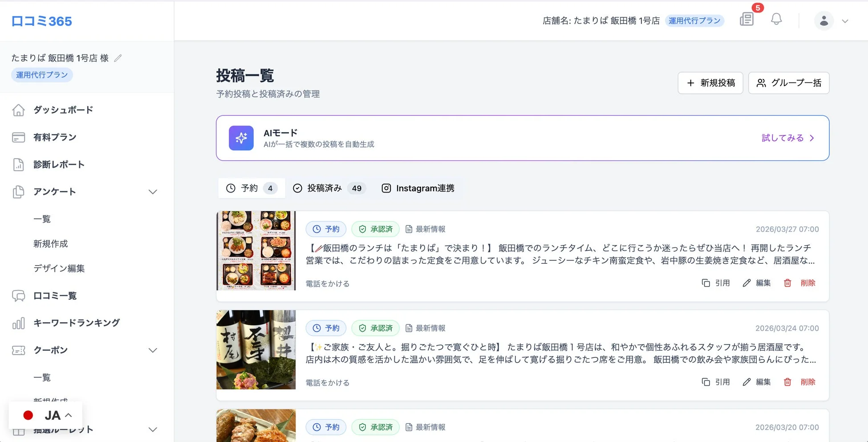The width and height of the screenshot is (868, 442).
Task: Open the account dropdown next to the avatar
Action: point(845,21)
